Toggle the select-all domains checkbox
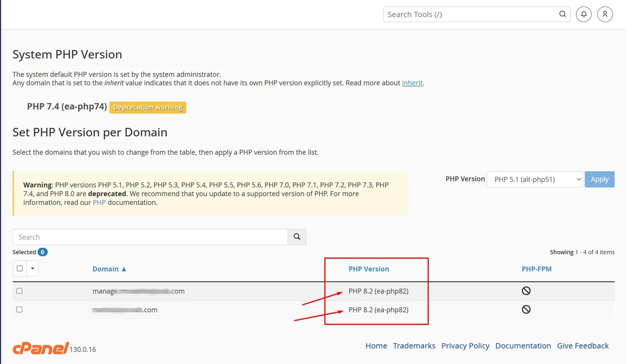 (x=20, y=269)
